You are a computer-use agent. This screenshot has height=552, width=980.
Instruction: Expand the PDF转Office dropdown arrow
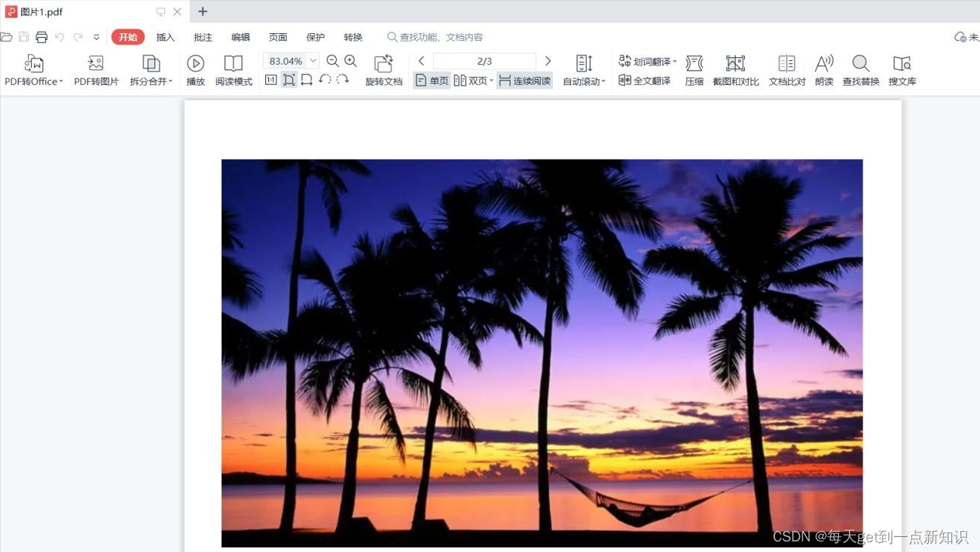pos(61,81)
